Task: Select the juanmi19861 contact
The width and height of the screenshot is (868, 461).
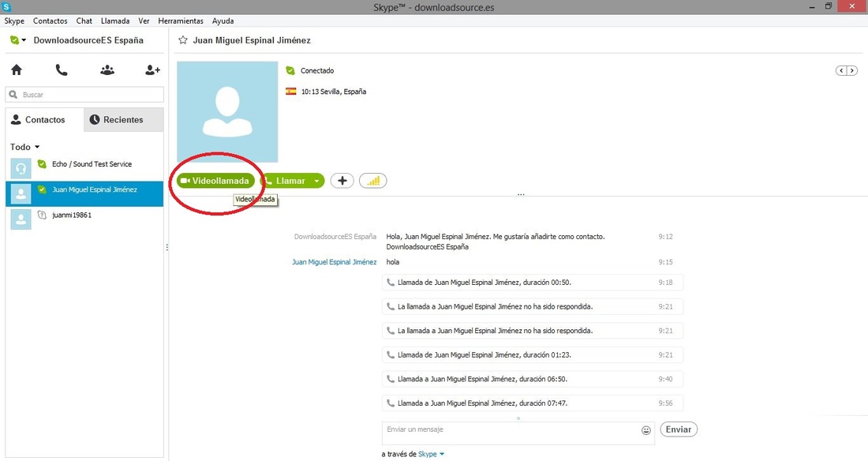Action: click(84, 219)
